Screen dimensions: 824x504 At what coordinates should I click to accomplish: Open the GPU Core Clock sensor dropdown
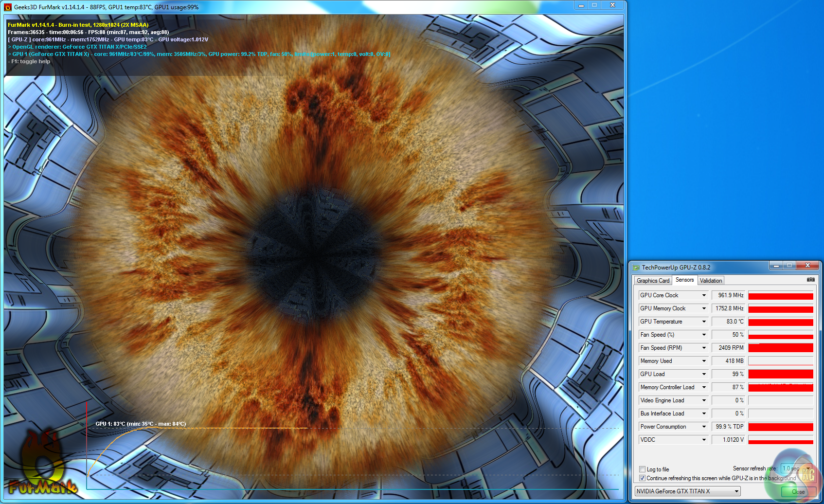703,295
